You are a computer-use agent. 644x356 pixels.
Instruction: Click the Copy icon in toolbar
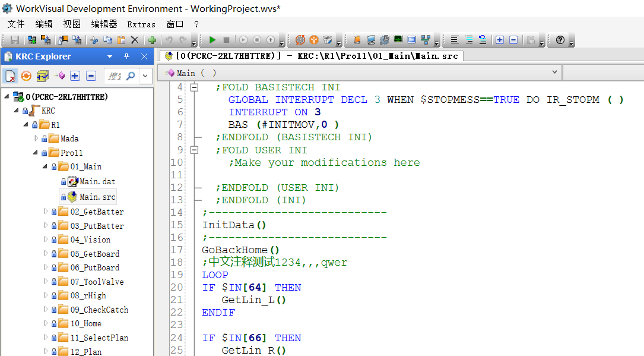107,40
